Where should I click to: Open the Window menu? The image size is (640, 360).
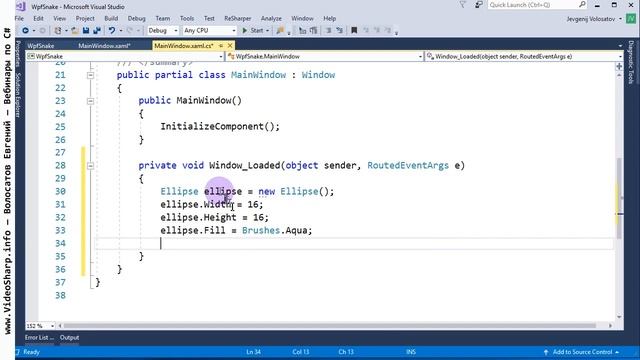302,18
